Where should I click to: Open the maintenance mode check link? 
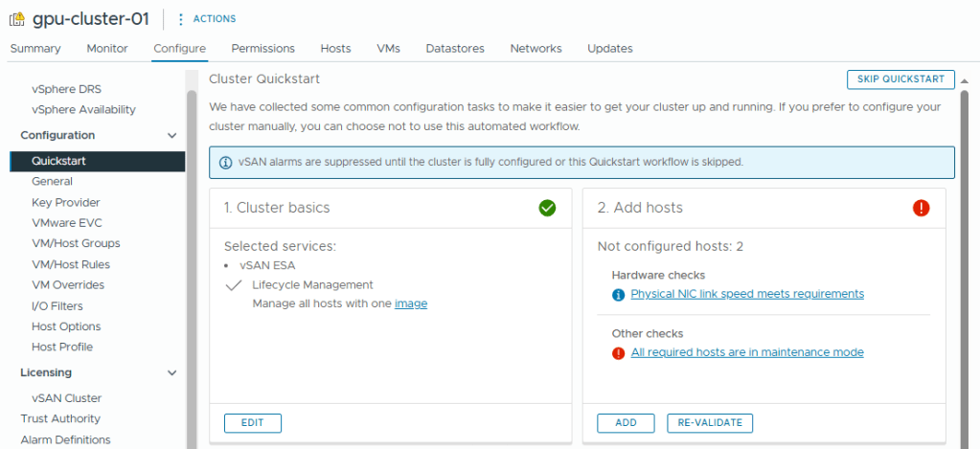(x=747, y=353)
